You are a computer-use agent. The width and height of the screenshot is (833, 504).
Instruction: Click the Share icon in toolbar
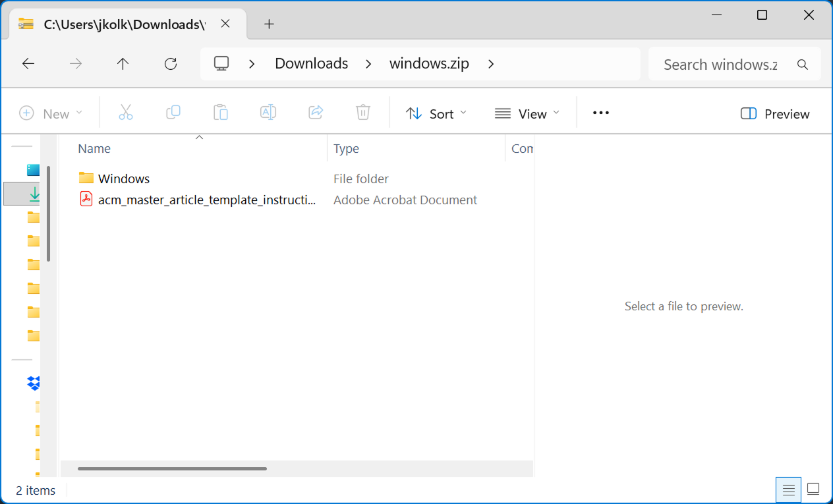coord(316,113)
